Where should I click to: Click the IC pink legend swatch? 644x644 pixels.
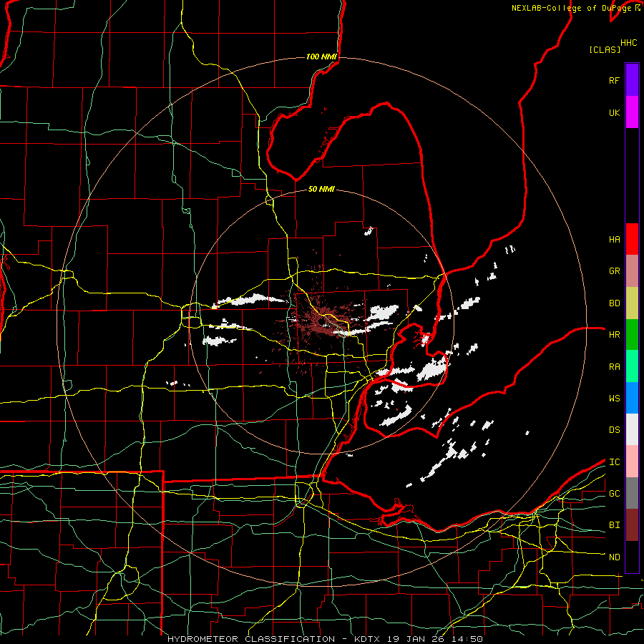pos(632,462)
